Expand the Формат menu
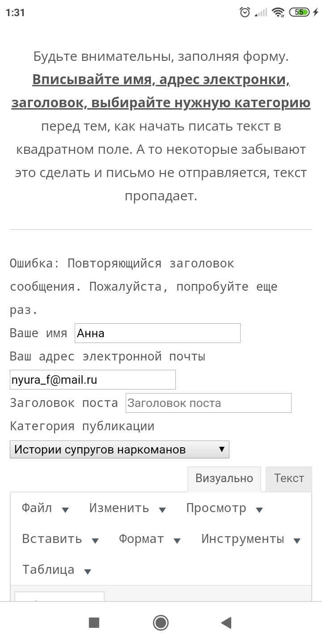The image size is (322, 644). click(x=149, y=539)
